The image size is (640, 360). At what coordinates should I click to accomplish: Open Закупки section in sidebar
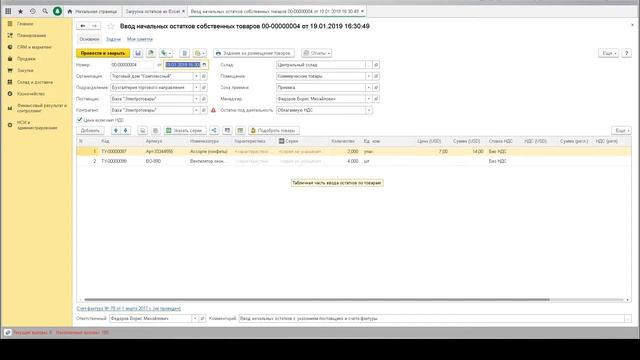pos(25,70)
